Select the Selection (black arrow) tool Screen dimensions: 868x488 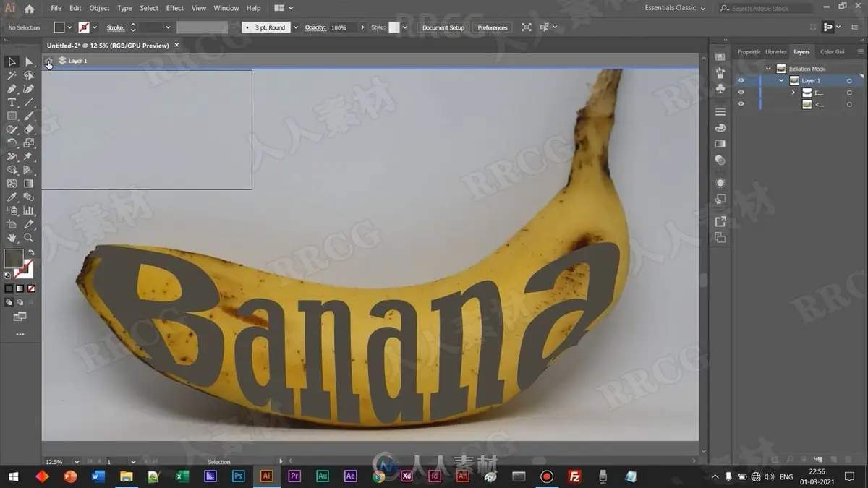12,61
